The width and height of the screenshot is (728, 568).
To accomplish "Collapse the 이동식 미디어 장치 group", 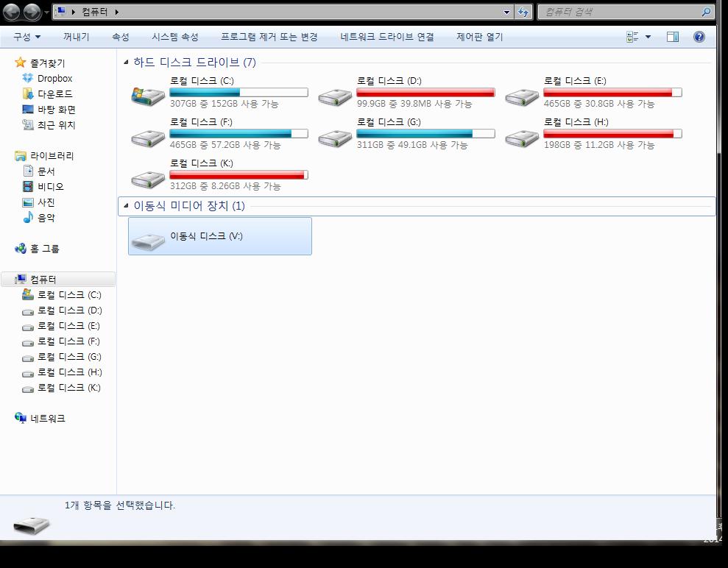I will click(126, 205).
